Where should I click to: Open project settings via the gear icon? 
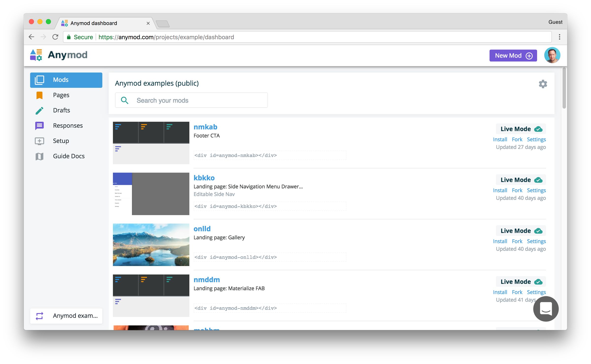point(543,84)
